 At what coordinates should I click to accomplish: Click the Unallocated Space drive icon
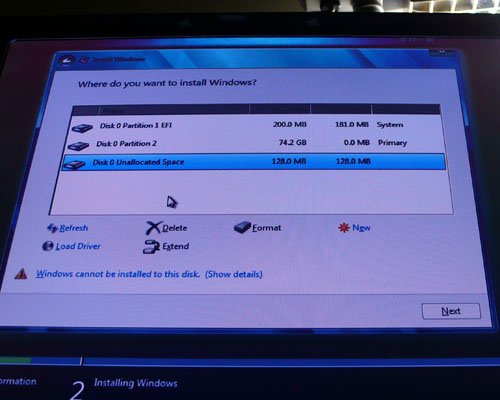click(74, 165)
